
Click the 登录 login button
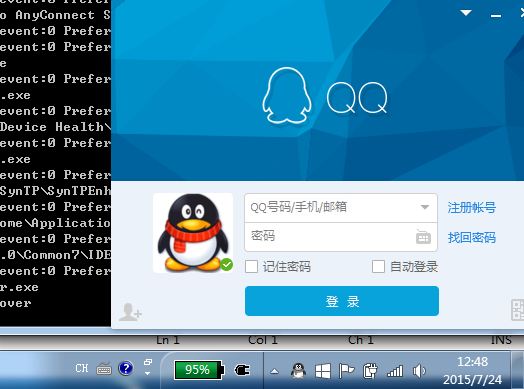[342, 301]
